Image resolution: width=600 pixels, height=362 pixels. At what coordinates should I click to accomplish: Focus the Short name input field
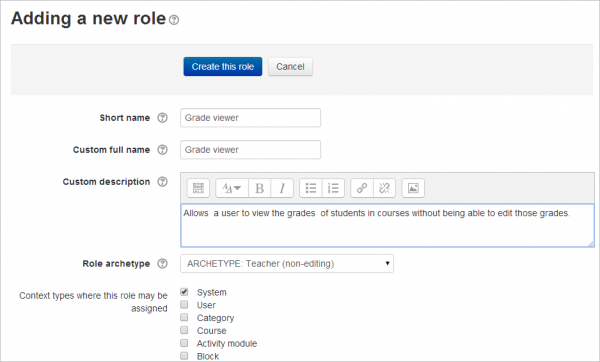tap(251, 118)
